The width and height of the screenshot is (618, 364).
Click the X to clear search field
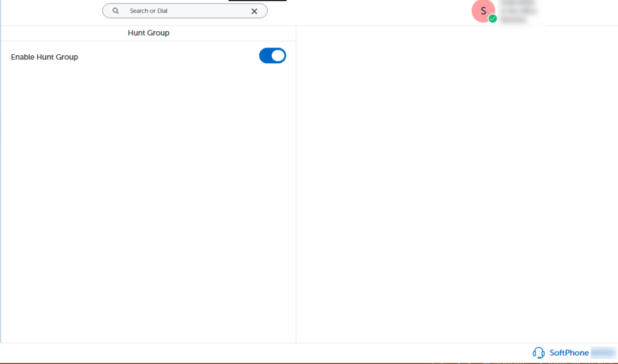pos(254,11)
